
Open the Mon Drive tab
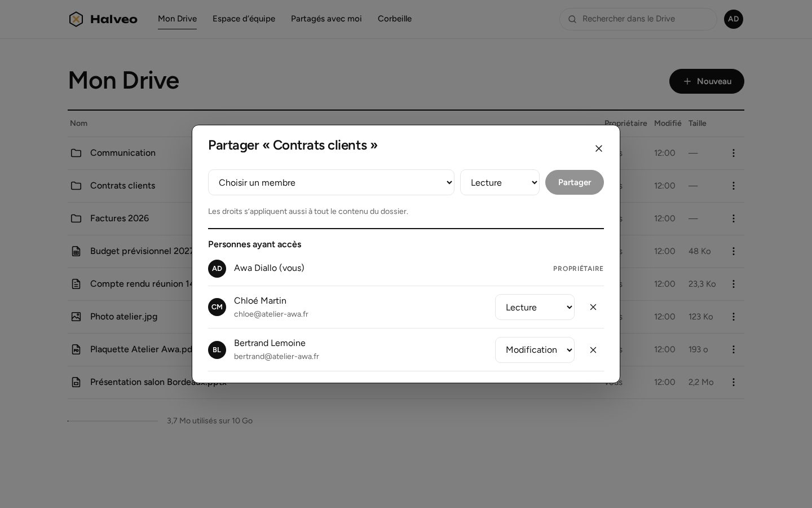click(177, 19)
